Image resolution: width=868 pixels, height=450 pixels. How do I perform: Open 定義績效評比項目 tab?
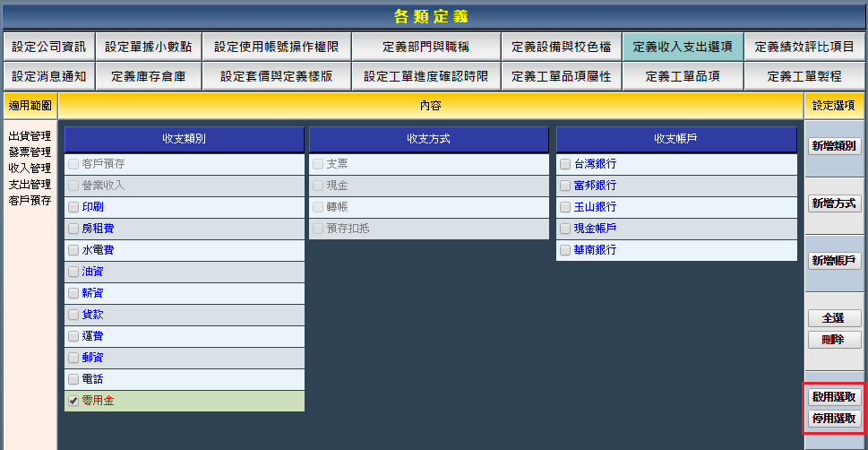click(x=804, y=47)
